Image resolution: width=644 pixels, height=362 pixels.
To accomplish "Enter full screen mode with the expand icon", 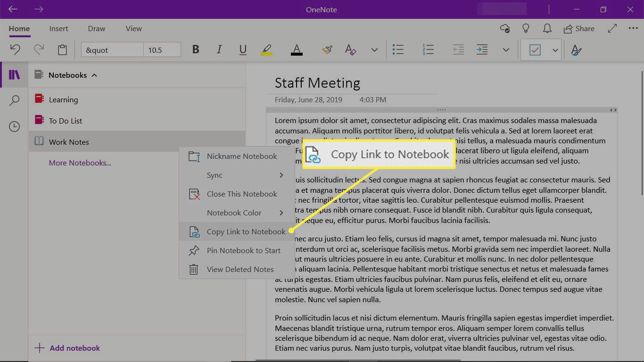I will 612,28.
